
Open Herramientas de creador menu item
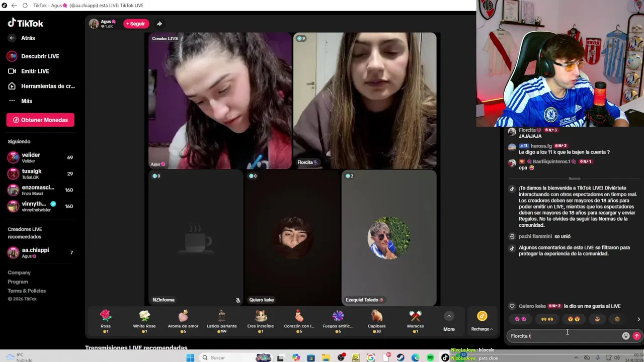coord(41,86)
